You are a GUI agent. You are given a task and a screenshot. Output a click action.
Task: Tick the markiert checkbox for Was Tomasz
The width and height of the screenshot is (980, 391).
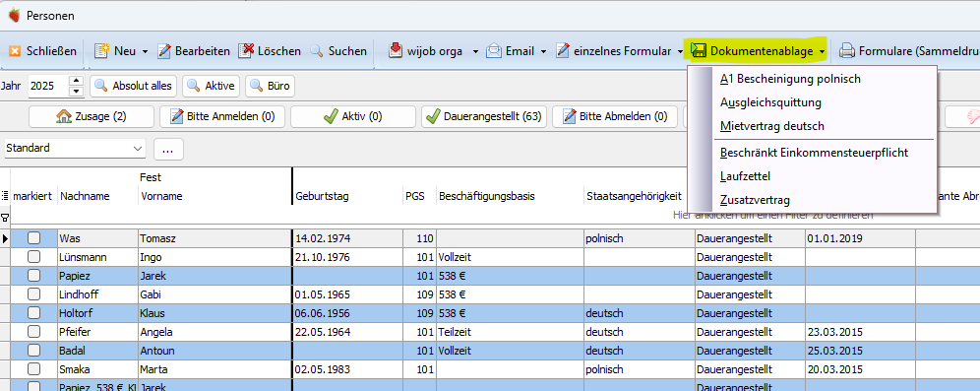click(x=33, y=238)
